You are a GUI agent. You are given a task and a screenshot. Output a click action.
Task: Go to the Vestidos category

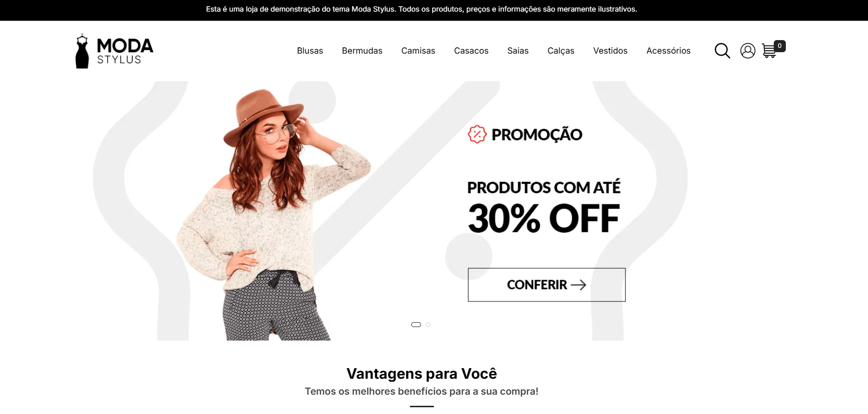click(x=610, y=51)
